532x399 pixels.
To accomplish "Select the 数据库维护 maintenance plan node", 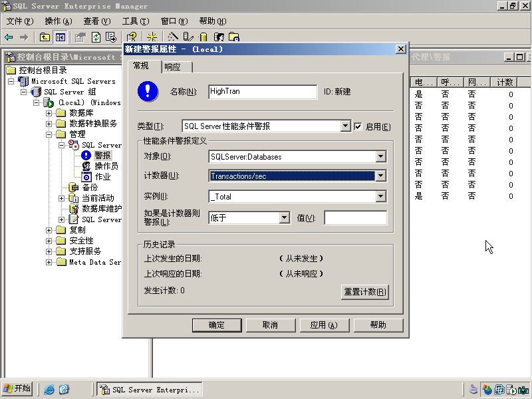I will point(102,208).
